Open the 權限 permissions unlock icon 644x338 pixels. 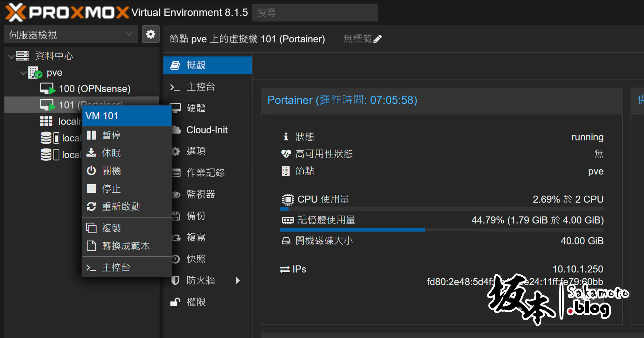tap(175, 302)
